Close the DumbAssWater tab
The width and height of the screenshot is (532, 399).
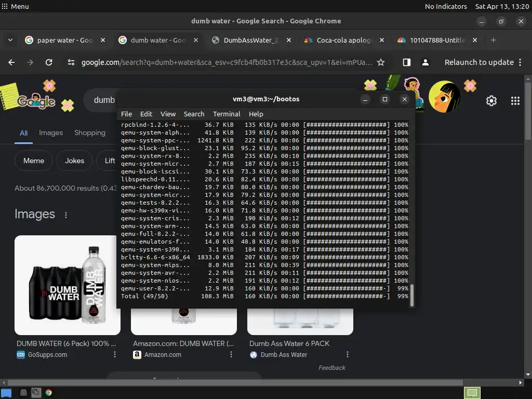point(289,40)
